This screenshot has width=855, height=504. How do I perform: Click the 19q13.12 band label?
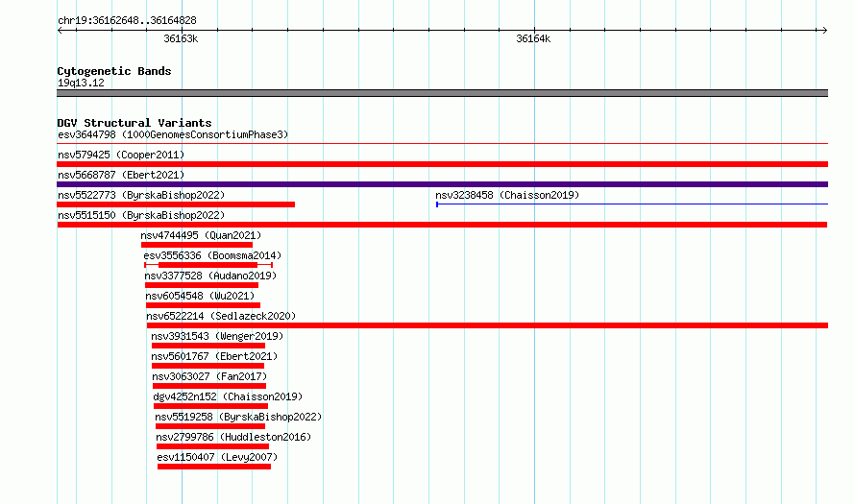[x=81, y=83]
